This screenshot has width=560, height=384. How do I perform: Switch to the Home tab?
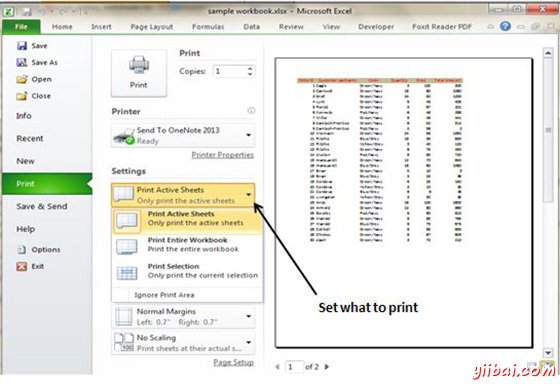point(62,27)
